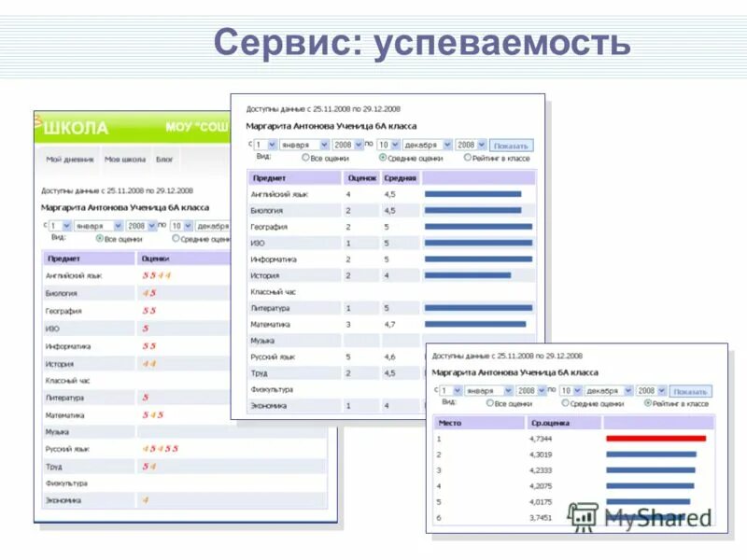The width and height of the screenshot is (747, 560).
Task: Select Русский язык row in left window
Action: click(x=185, y=449)
